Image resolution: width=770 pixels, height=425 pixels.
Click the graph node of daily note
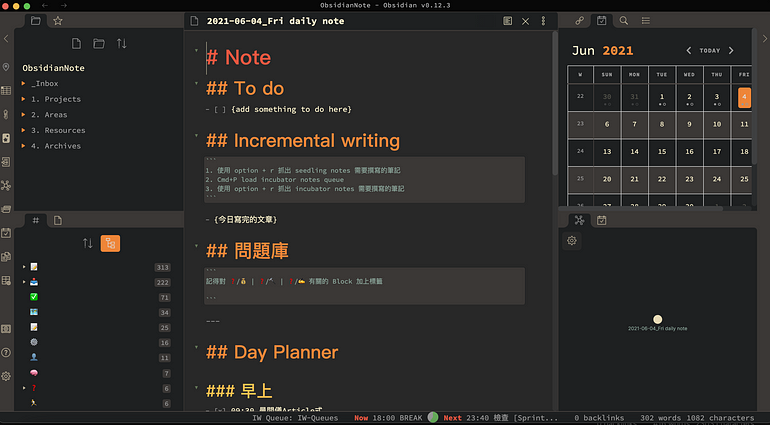[x=658, y=319]
